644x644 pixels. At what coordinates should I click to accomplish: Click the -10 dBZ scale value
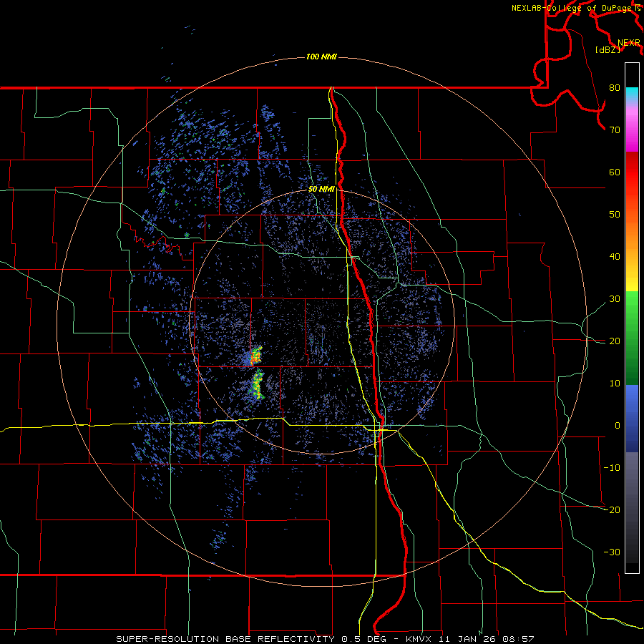pos(612,468)
